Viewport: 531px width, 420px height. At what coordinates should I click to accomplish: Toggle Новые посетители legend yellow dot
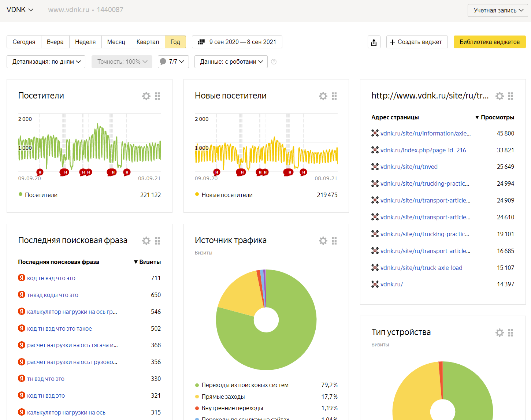(x=197, y=194)
